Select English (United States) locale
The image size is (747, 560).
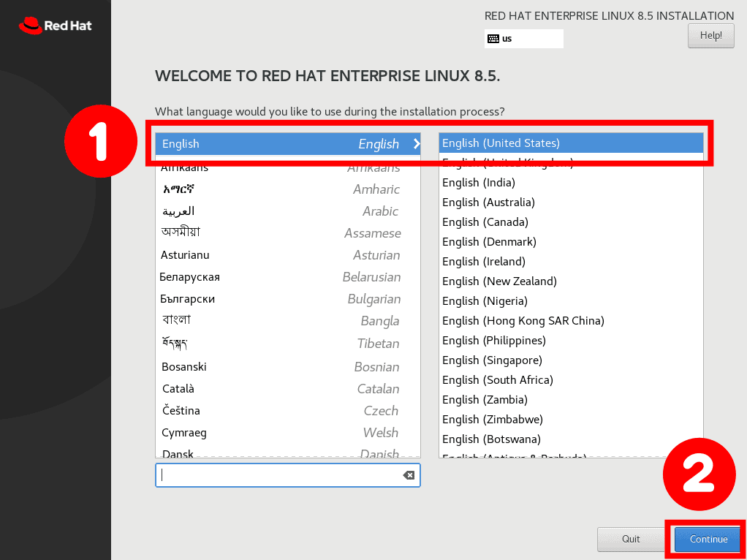571,143
